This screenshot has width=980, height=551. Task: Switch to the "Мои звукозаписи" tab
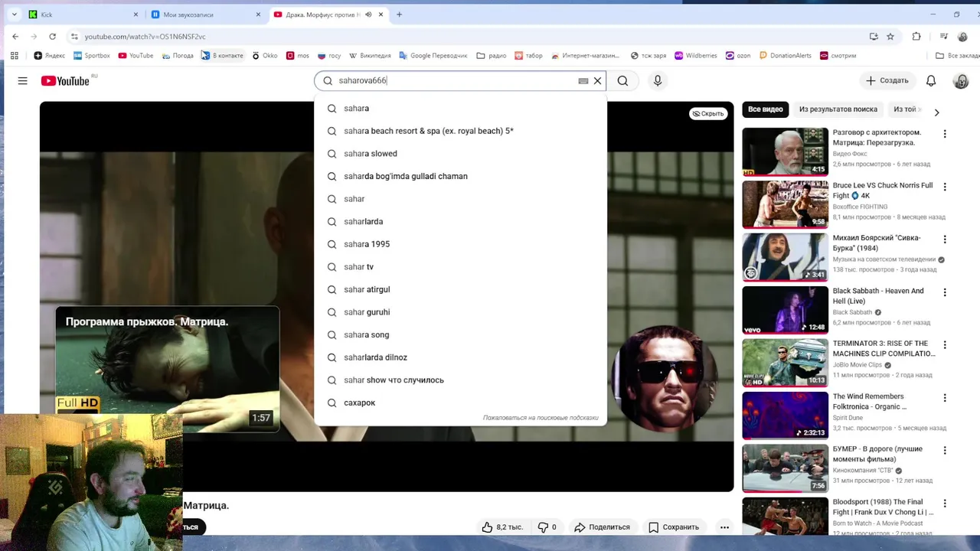coord(204,15)
